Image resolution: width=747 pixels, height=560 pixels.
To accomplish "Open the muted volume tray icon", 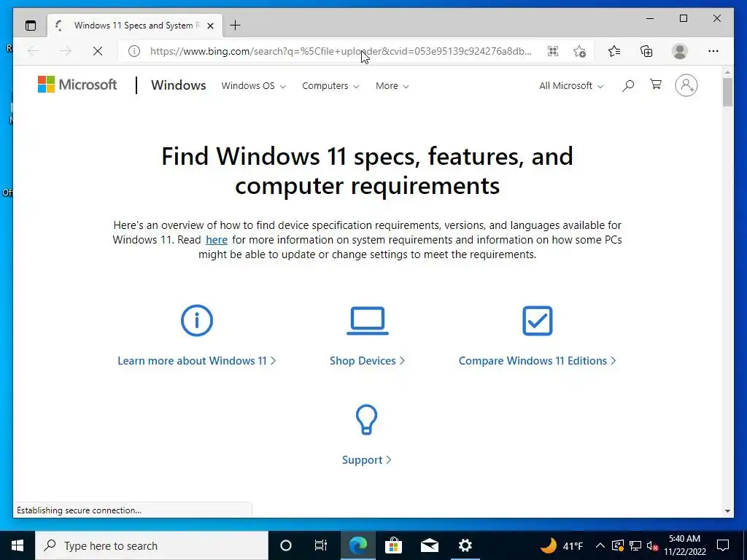I will [x=652, y=545].
